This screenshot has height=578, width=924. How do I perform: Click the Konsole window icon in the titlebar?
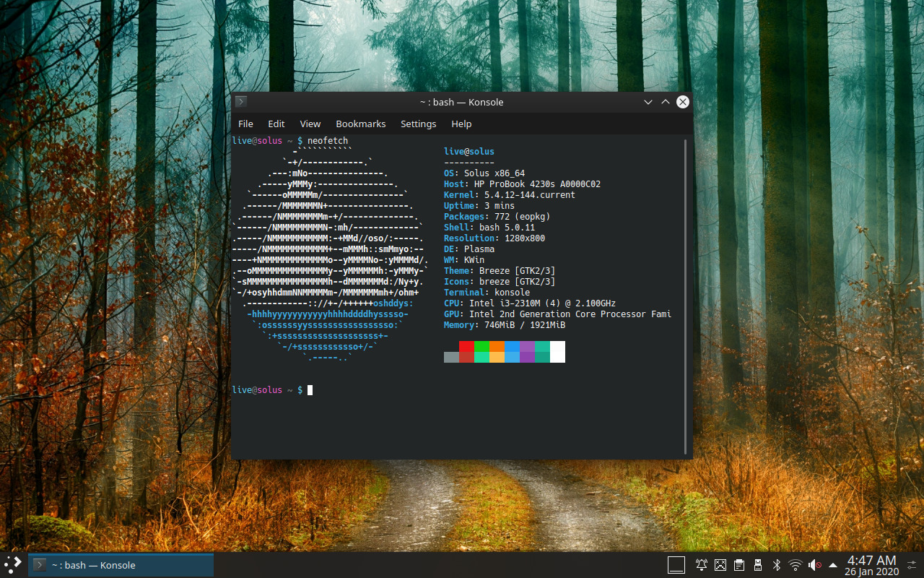240,101
